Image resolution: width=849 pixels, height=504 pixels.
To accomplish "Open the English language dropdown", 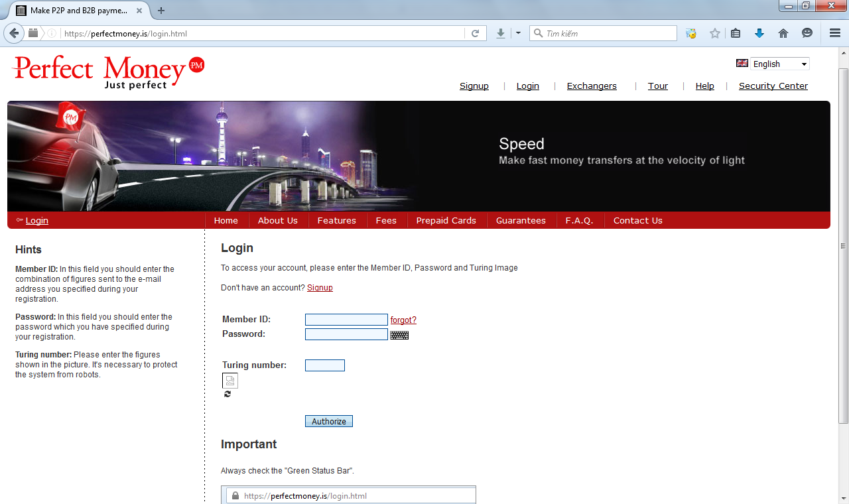I will [780, 64].
